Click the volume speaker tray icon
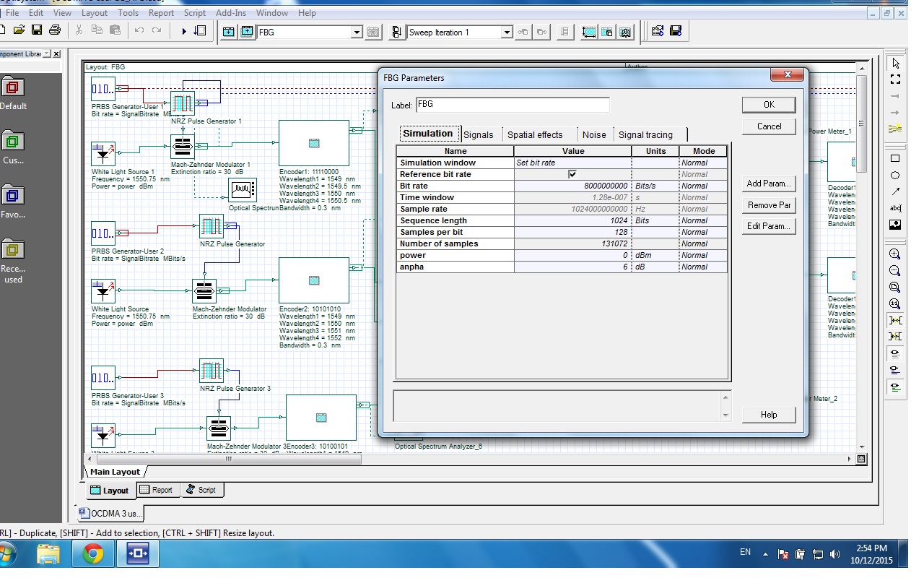The image size is (924, 578). 835,555
